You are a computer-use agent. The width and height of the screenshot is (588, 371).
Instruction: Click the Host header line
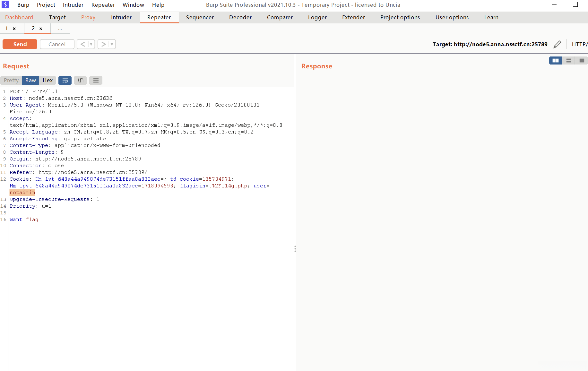coord(61,98)
